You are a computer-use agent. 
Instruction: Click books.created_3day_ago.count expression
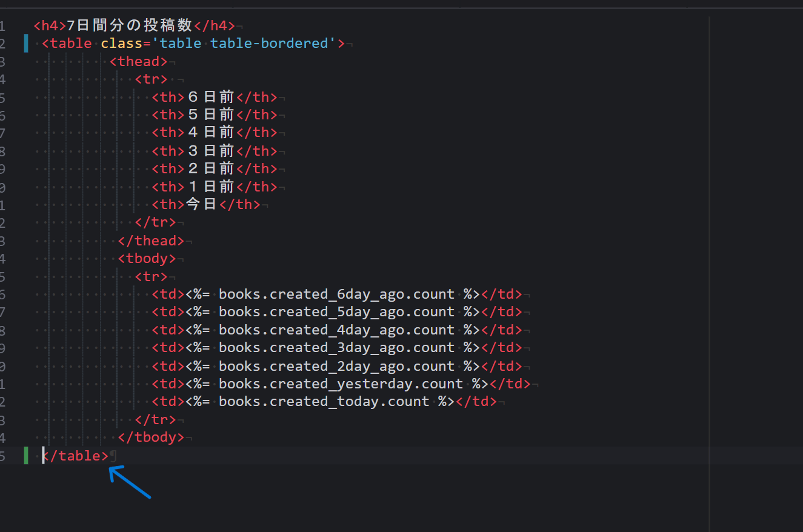click(336, 348)
